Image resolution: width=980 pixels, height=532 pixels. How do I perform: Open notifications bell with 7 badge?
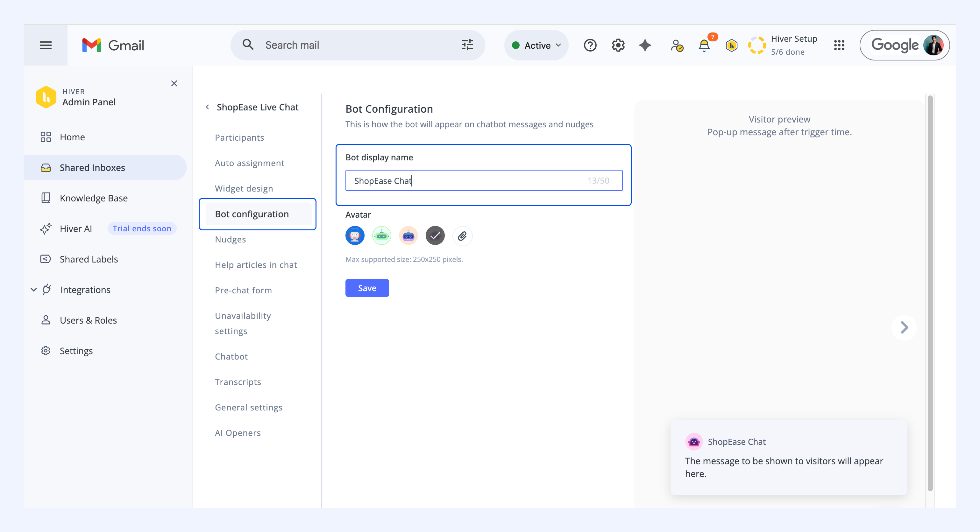click(704, 45)
